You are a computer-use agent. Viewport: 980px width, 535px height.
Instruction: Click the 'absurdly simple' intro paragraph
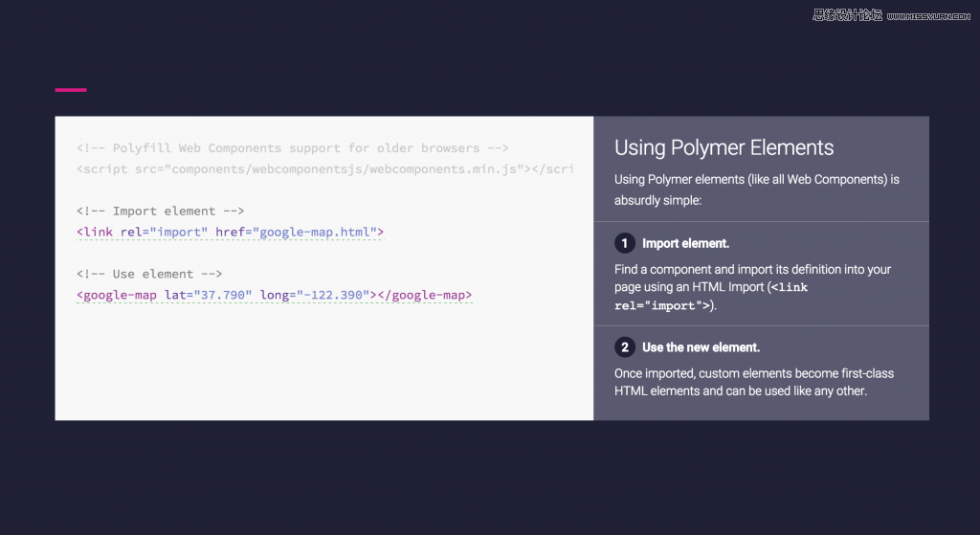756,189
